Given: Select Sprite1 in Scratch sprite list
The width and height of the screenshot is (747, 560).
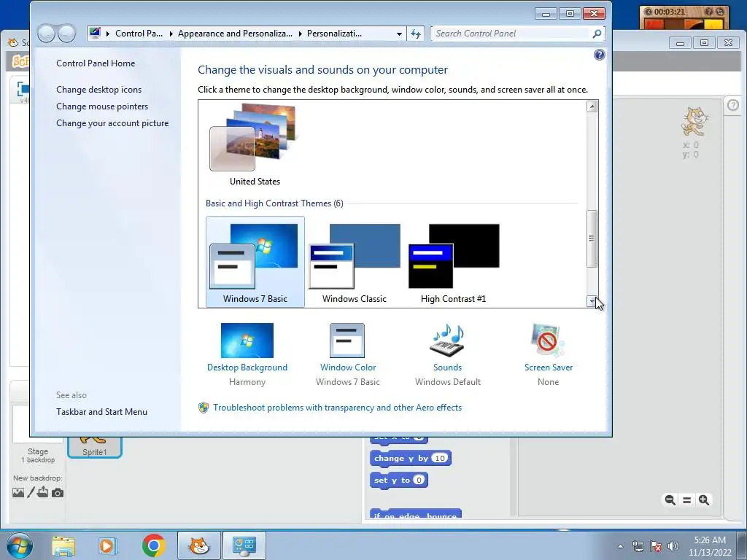Looking at the screenshot, I should 94,447.
